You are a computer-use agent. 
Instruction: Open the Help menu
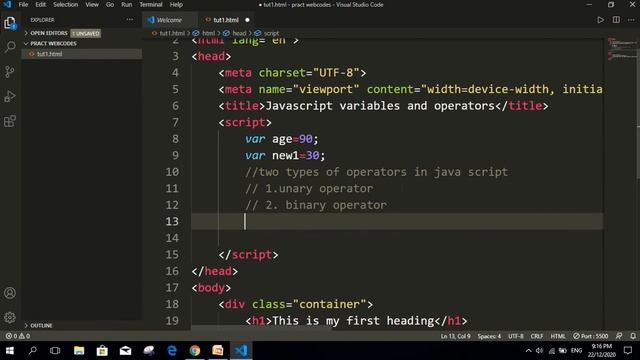tap(176, 4)
